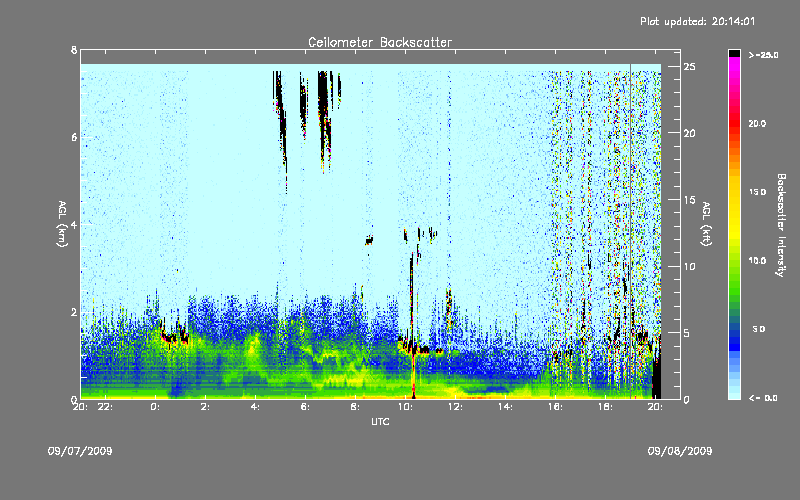
Task: Click the 'Plot updated: 20:14:01' timestamp
Action: point(697,21)
